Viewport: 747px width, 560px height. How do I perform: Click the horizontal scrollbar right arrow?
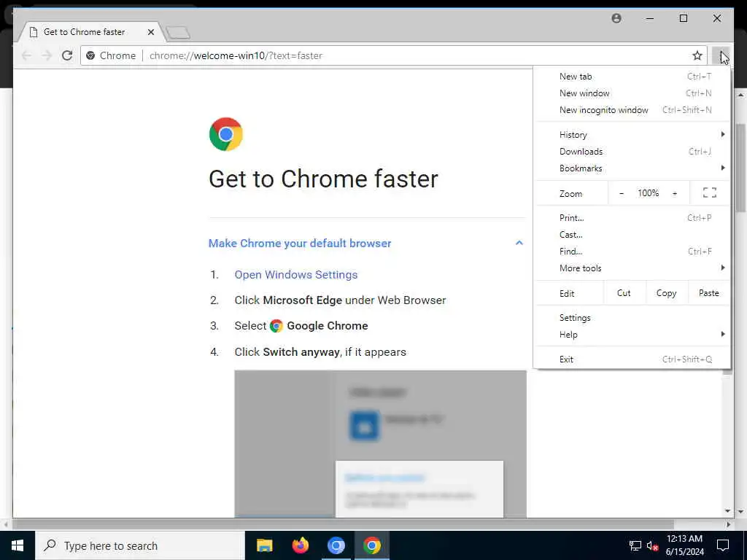(x=728, y=524)
